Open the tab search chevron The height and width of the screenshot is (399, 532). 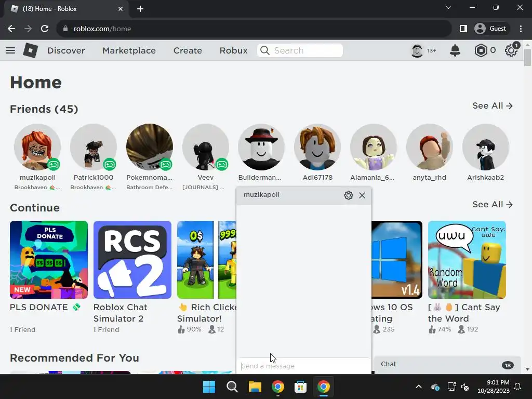pyautogui.click(x=448, y=7)
